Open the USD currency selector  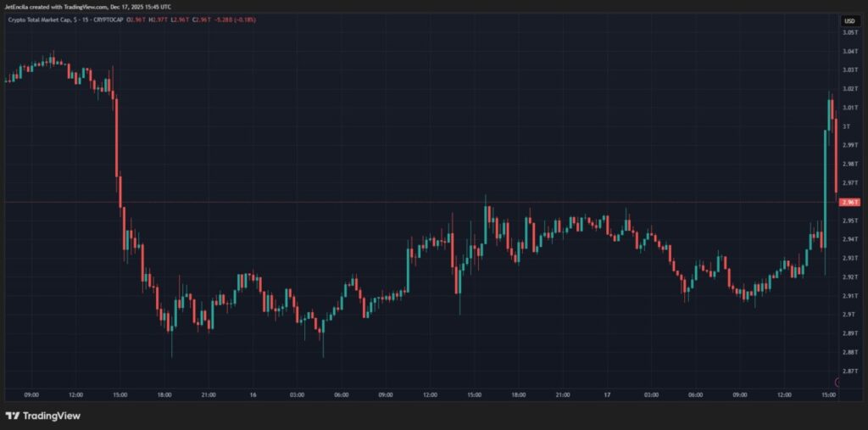pos(849,20)
